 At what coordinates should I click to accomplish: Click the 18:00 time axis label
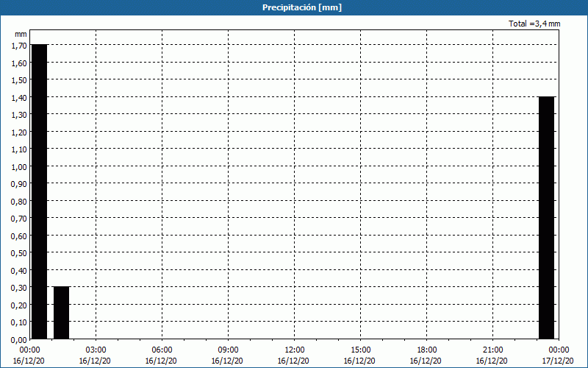tap(427, 350)
